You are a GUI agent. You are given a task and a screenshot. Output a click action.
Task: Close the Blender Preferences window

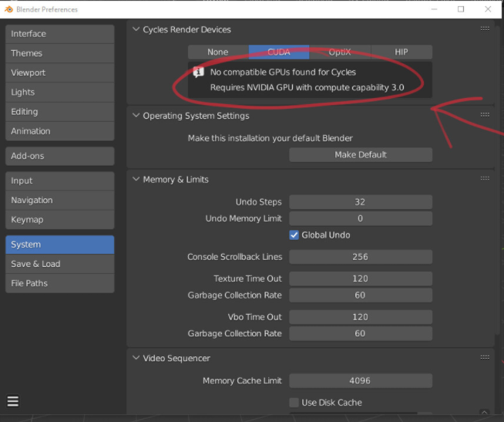pos(488,9)
